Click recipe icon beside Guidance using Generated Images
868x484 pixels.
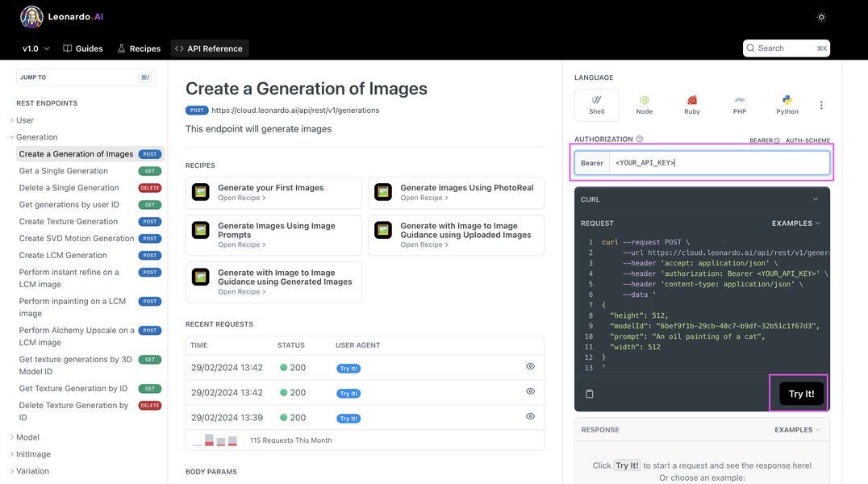[200, 277]
